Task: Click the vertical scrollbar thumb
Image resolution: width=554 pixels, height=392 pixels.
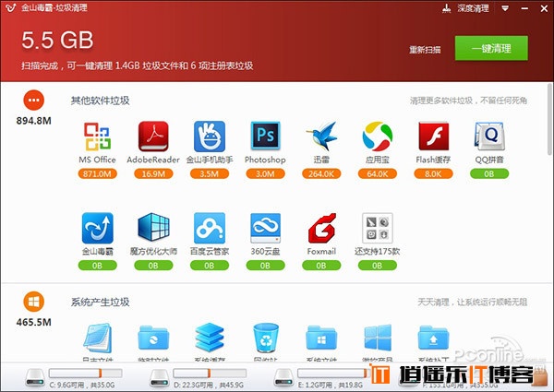Action: tap(549, 119)
